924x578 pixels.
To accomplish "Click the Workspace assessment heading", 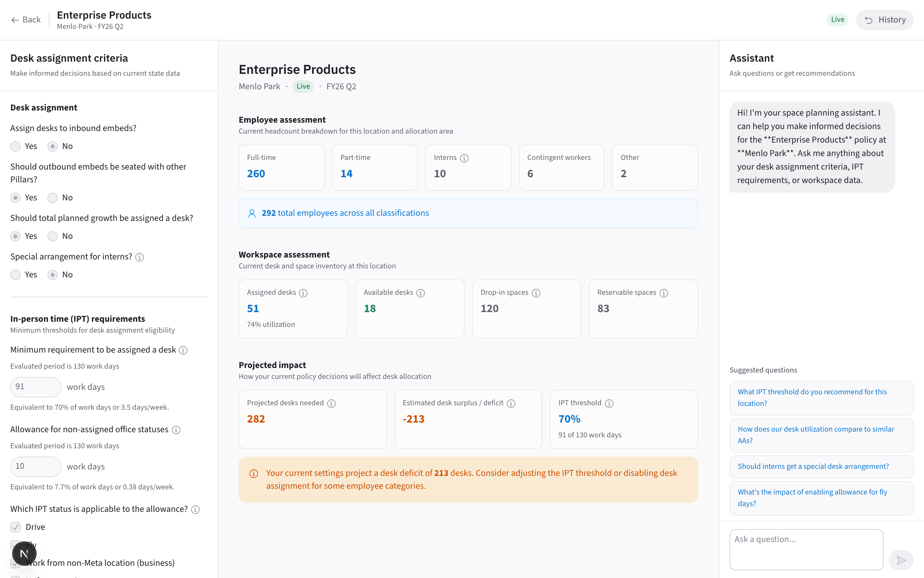I will click(x=284, y=255).
